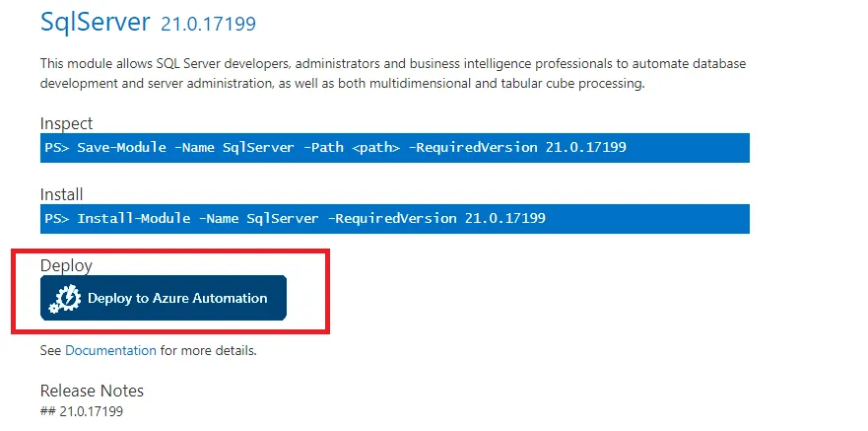The height and width of the screenshot is (431, 868).
Task: Open the Documentation link
Action: (x=110, y=350)
